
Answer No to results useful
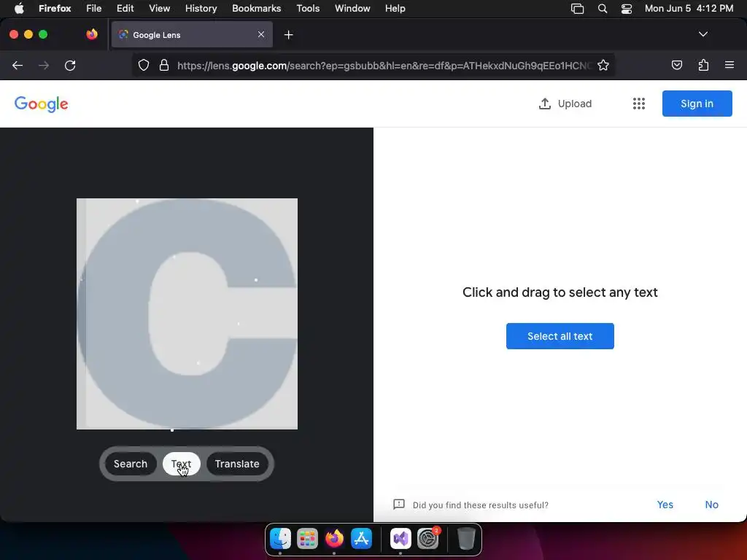point(711,505)
